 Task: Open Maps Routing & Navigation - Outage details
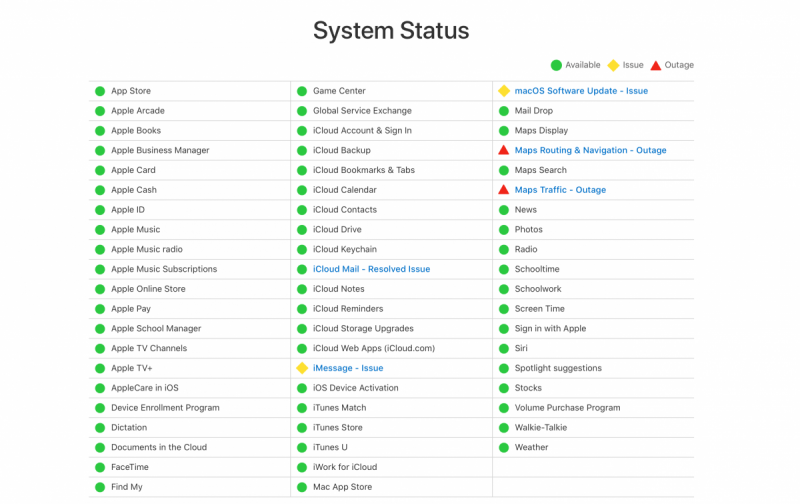[x=590, y=150]
